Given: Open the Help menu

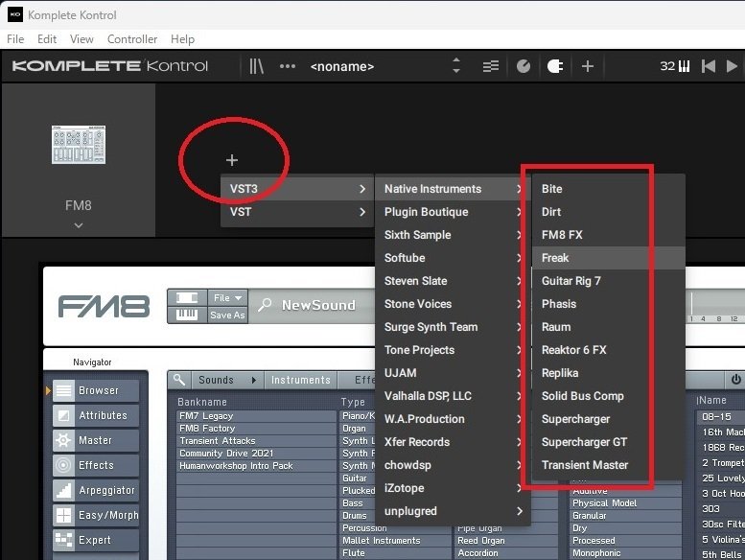Looking at the screenshot, I should 182,39.
